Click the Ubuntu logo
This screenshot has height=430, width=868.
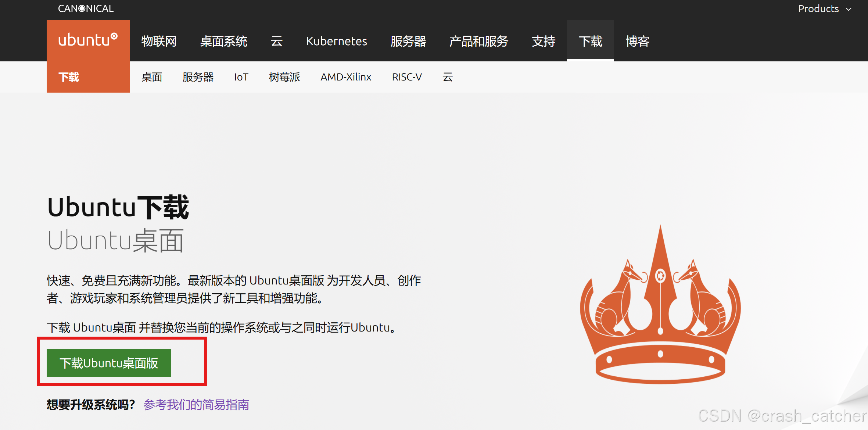[88, 40]
